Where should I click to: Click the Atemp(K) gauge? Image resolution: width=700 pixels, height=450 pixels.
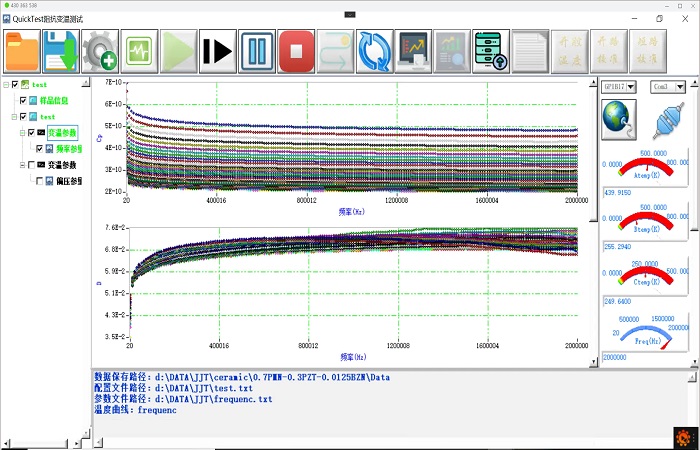click(x=645, y=166)
